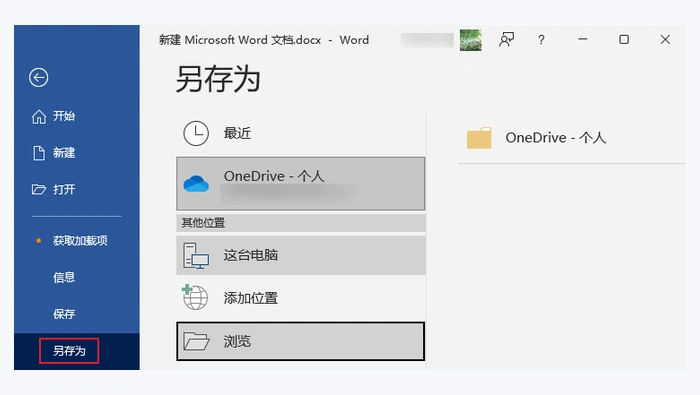Screen dimensions: 700x395
Task: Click the OneDrive cloud icon
Action: click(196, 183)
